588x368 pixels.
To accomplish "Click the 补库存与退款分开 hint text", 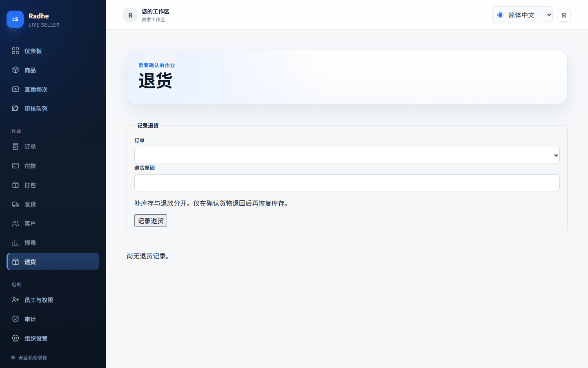I will pos(213,203).
